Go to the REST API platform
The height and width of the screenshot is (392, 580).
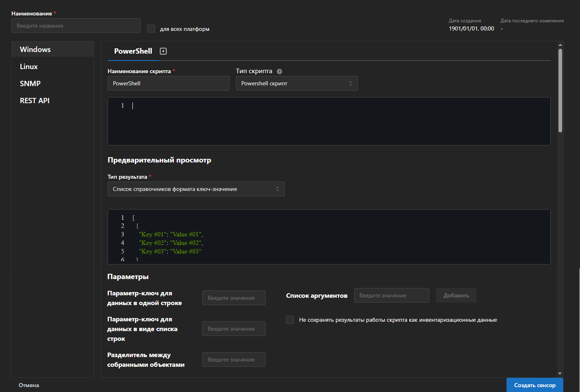point(35,101)
